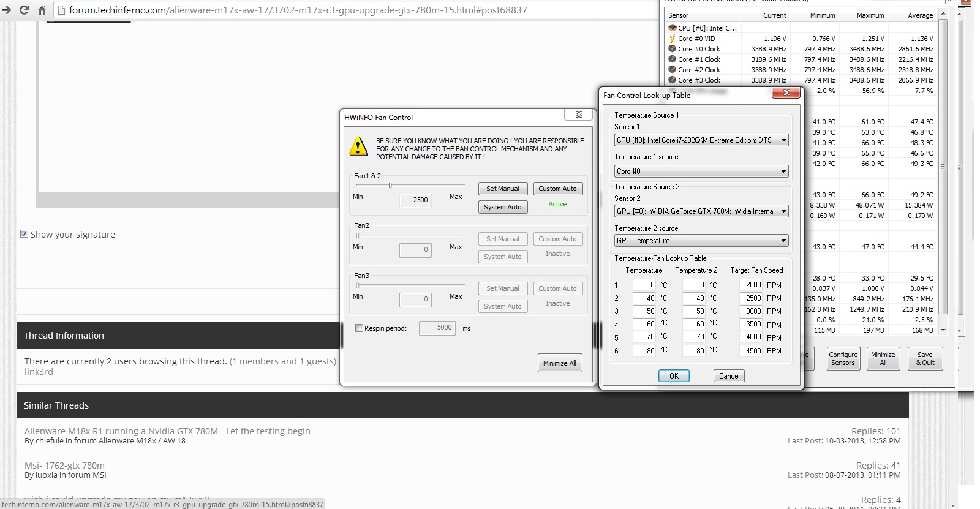Click row 4 Temperature 2 field
Viewport: 980px width, 509px height.
(x=694, y=324)
